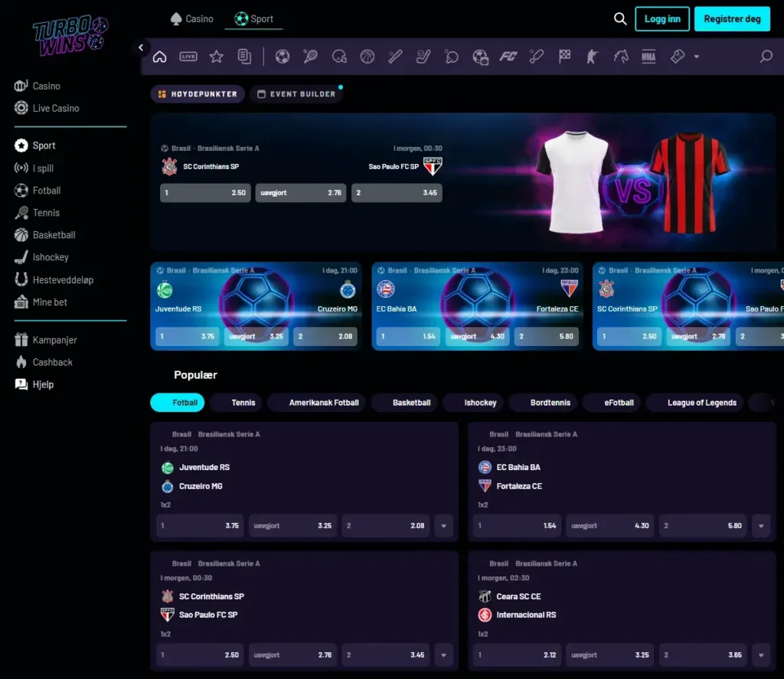Select the FC esports icon
The image size is (784, 679).
(508, 57)
